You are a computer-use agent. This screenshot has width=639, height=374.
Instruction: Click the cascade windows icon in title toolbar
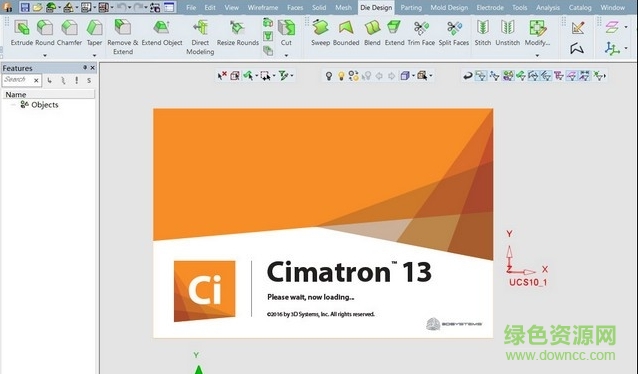[x=169, y=7]
